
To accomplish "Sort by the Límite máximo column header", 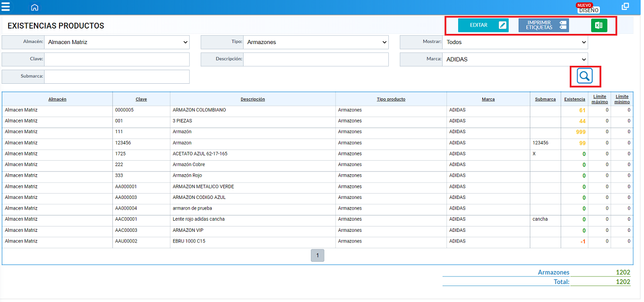I will [x=599, y=99].
